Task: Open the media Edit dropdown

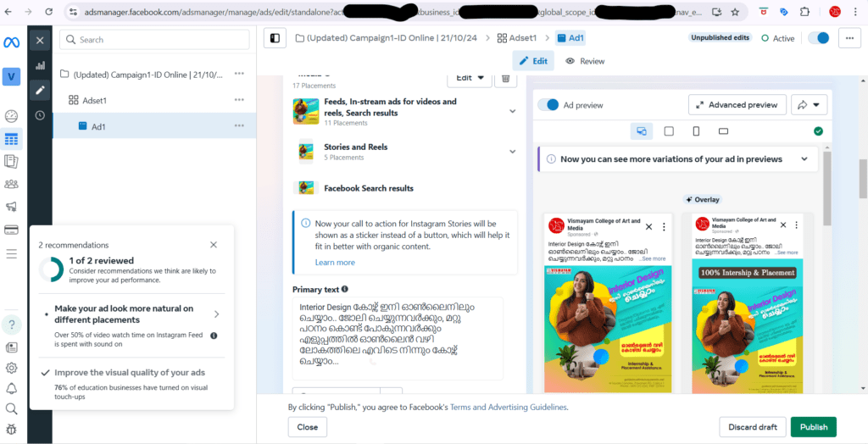Action: coord(470,78)
